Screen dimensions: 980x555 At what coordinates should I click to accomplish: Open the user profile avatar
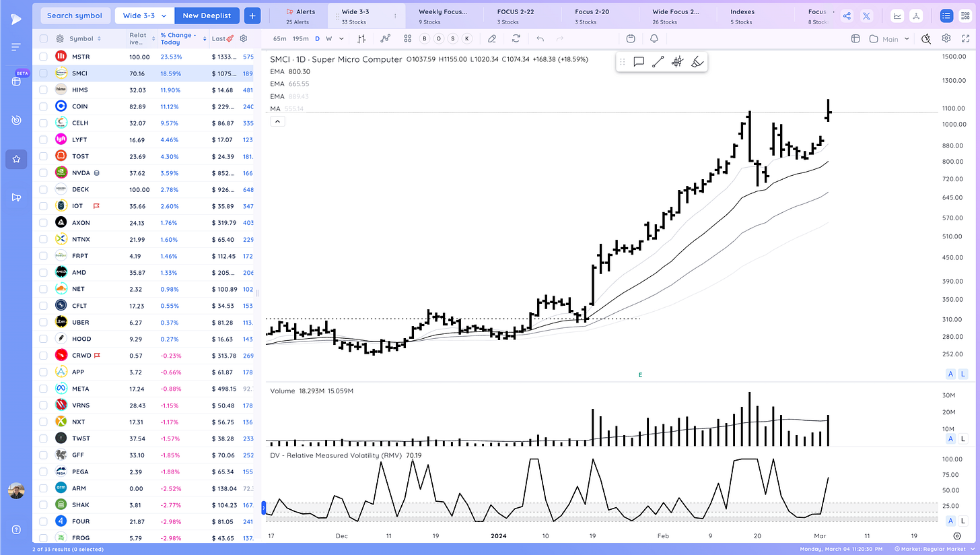[16, 491]
